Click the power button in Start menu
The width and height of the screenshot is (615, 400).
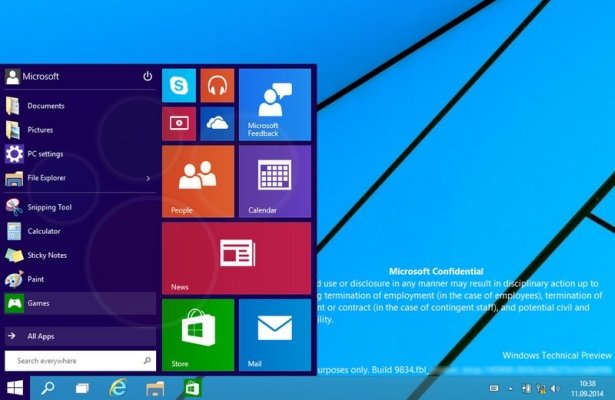point(147,76)
